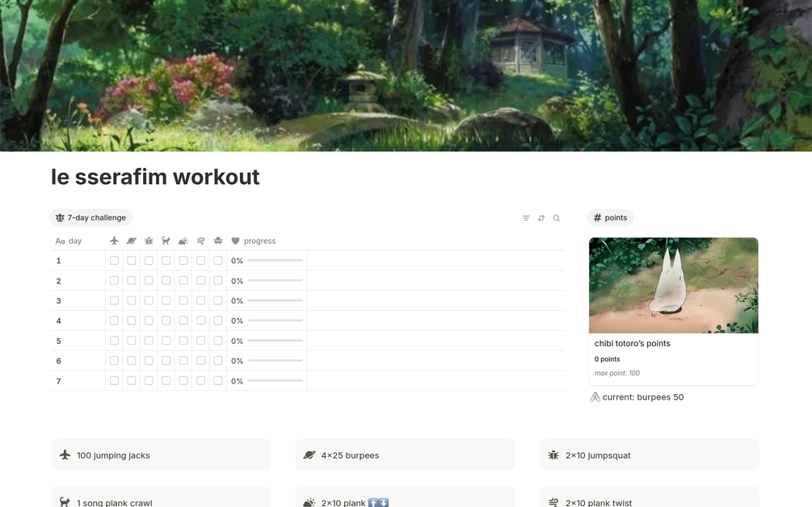Check day 5 cloudy sun checkbox
The width and height of the screenshot is (812, 507).
(183, 341)
